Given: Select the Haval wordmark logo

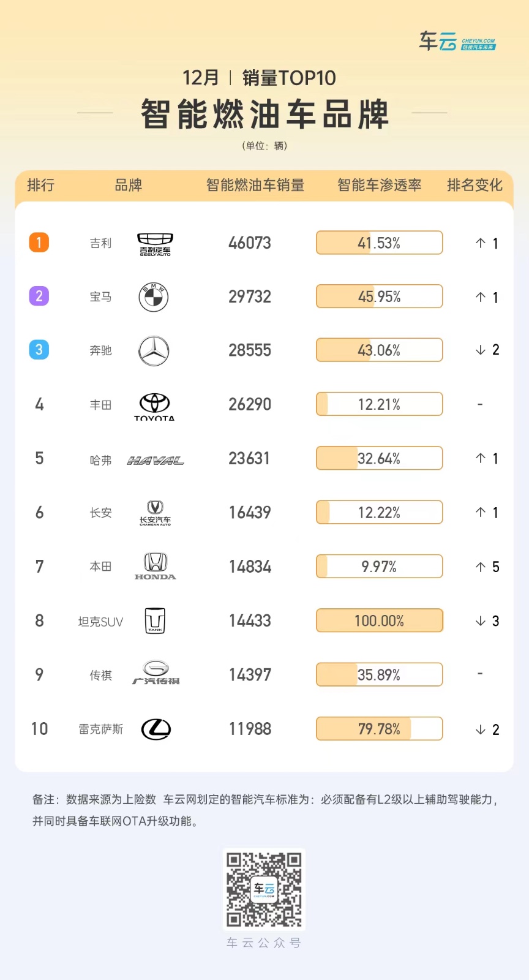Looking at the screenshot, I should 156,461.
